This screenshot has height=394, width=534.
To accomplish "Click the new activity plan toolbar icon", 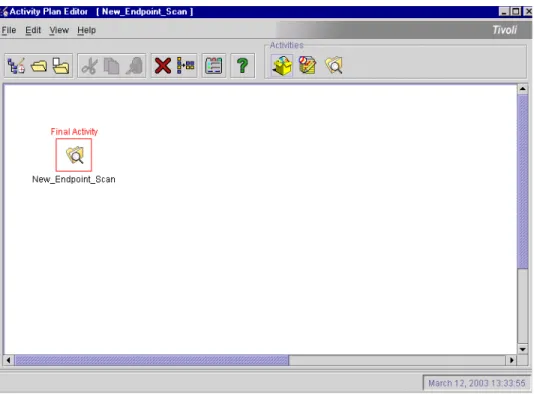I will pos(16,66).
